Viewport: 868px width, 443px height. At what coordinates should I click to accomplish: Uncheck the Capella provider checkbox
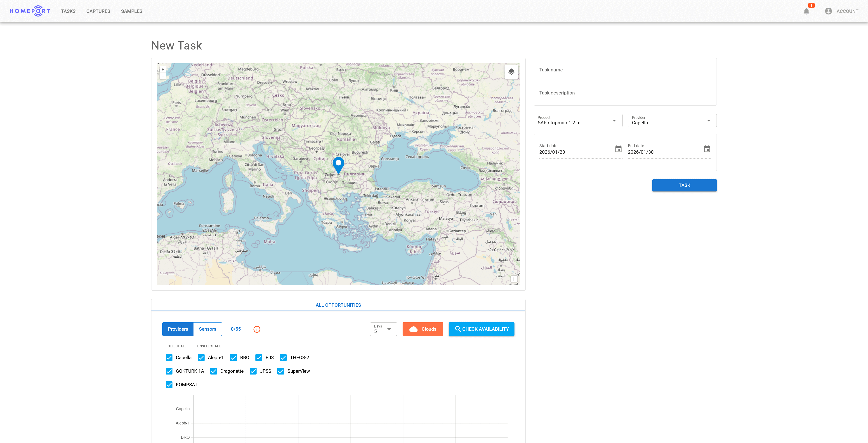coord(169,357)
